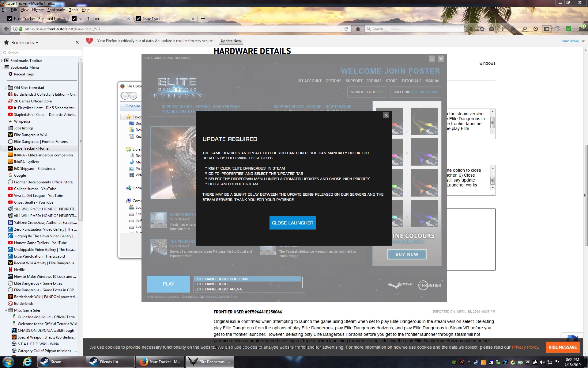Open OPTIONS in launcher menu
588x368 pixels.
[333, 81]
